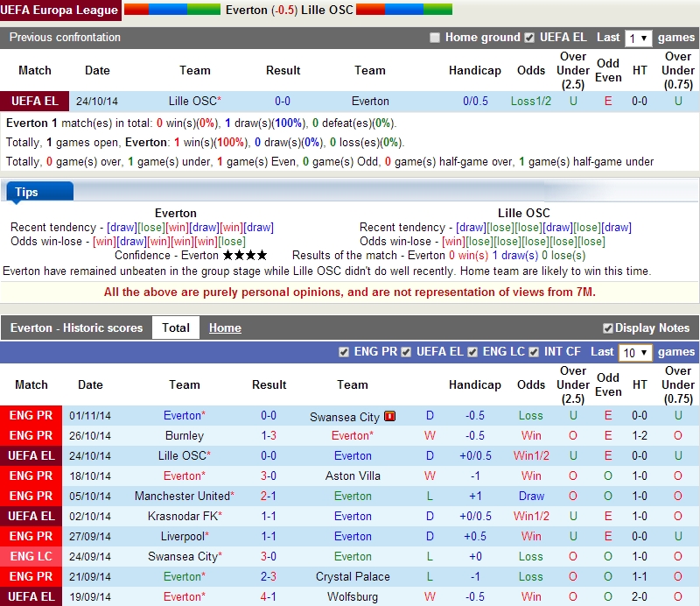Click the left red-blue-green color bar
Image resolution: width=700 pixels, height=606 pixels.
click(x=171, y=10)
